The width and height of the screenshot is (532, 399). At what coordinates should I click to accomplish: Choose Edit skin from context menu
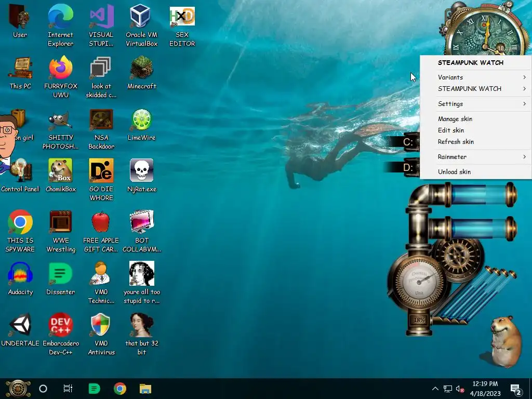476,130
